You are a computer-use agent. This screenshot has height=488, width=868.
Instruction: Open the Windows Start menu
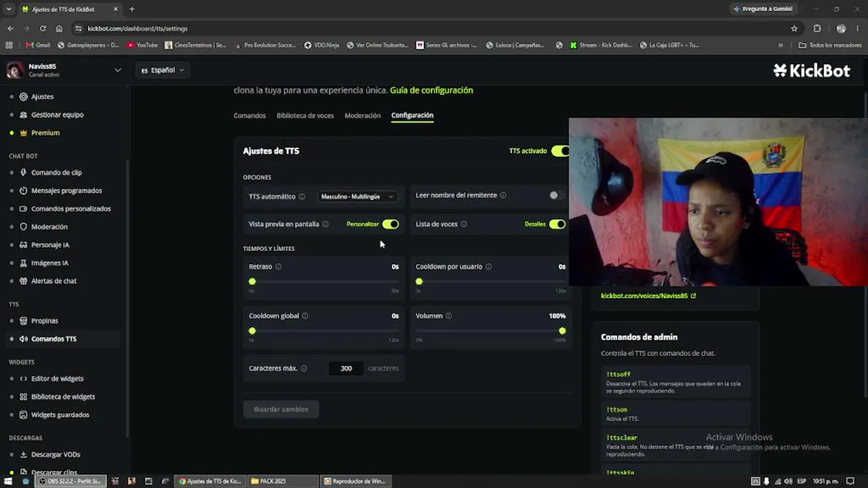[x=9, y=481]
